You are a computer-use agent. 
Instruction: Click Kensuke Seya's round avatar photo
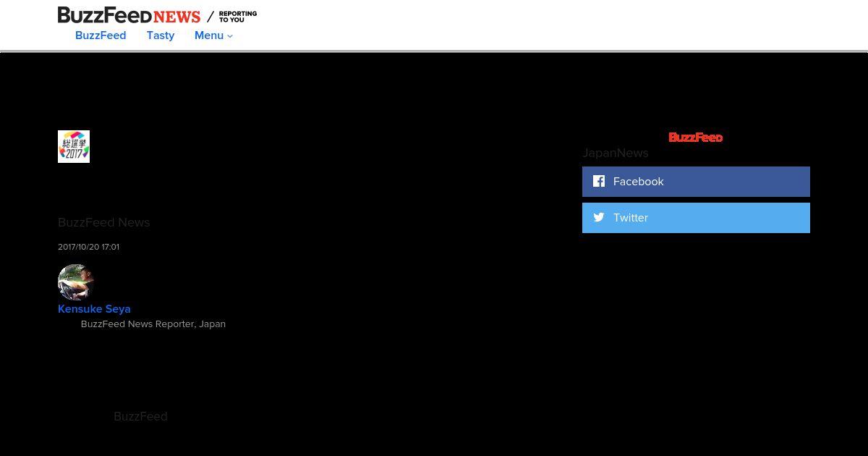pos(76,282)
